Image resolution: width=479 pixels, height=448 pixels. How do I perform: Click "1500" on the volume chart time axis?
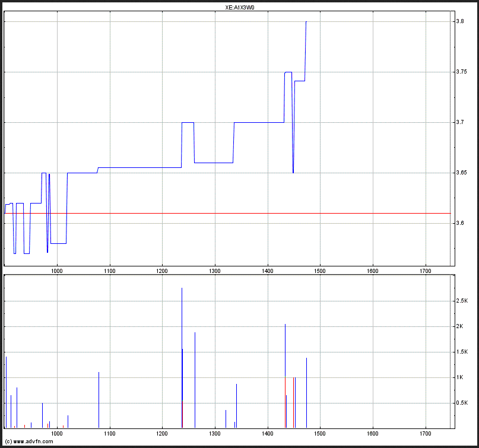point(320,434)
